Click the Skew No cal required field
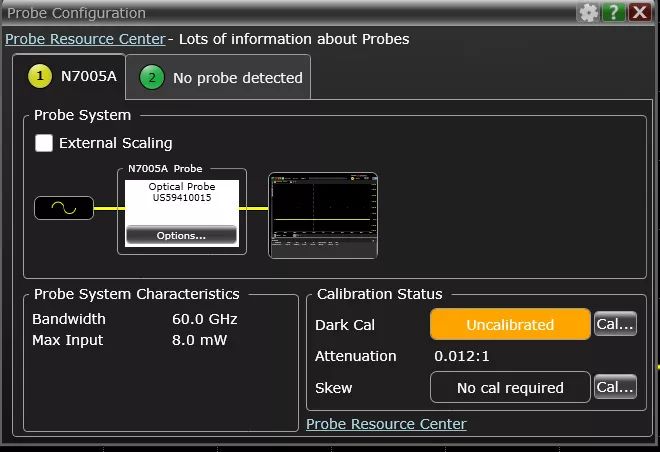 point(510,388)
